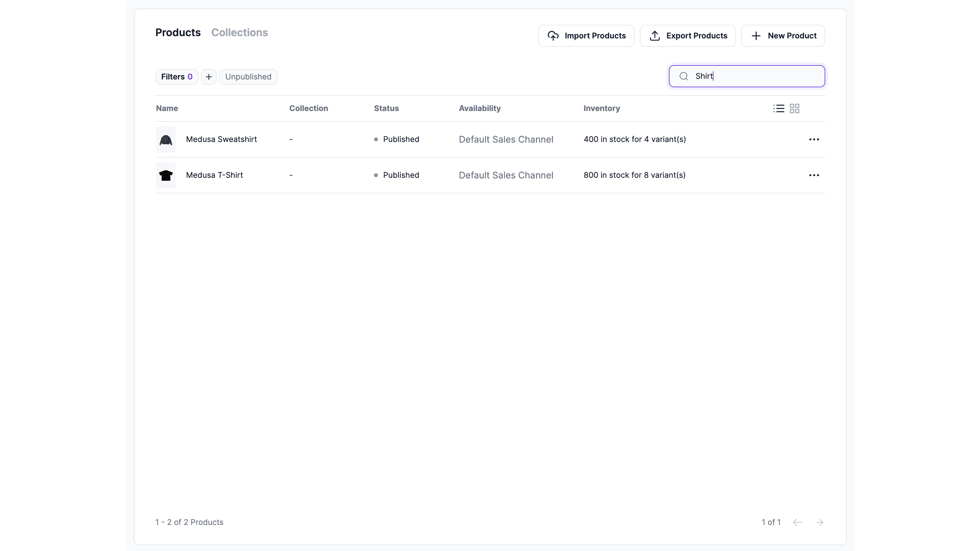Select the Products tab

point(178,32)
